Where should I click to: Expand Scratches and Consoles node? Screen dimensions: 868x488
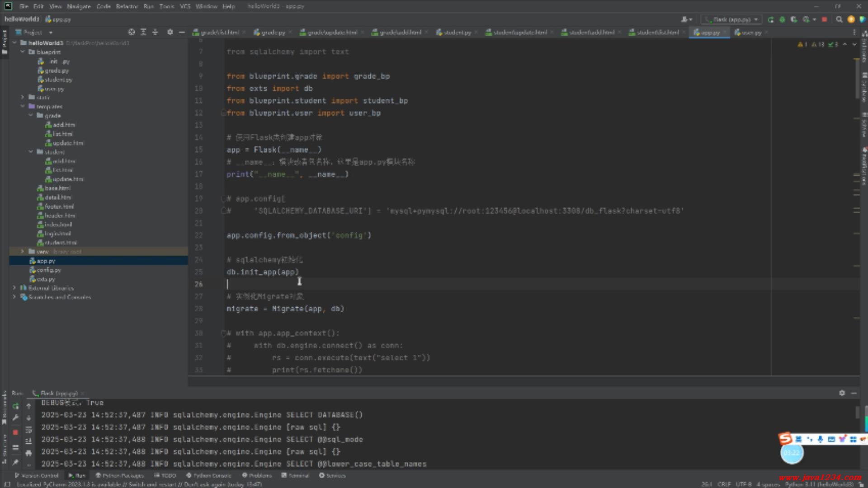coord(14,297)
